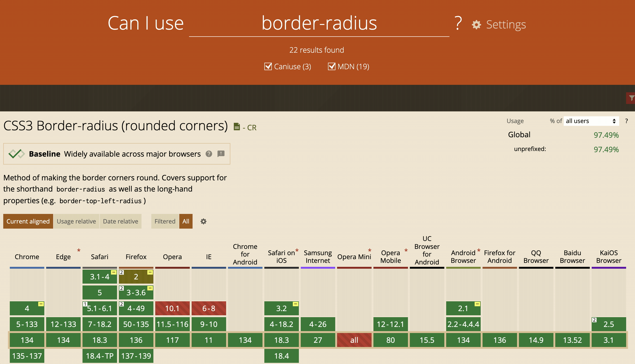Uncheck the MDN (19) checkbox
The width and height of the screenshot is (635, 364).
[x=331, y=66]
